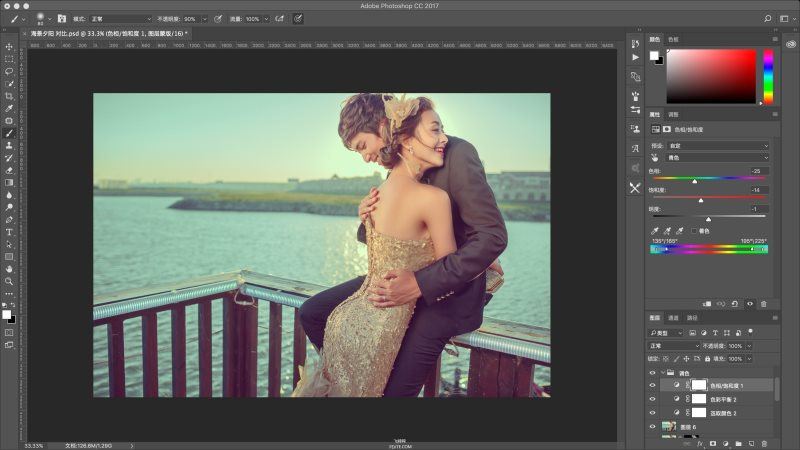
Task: Open the brush opacity 90% dropdown arrow
Action: pos(205,19)
